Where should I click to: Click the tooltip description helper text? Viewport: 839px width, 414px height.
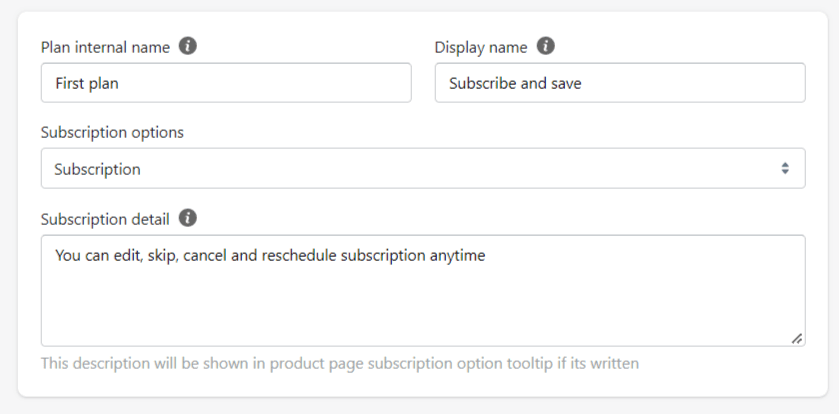click(x=339, y=362)
